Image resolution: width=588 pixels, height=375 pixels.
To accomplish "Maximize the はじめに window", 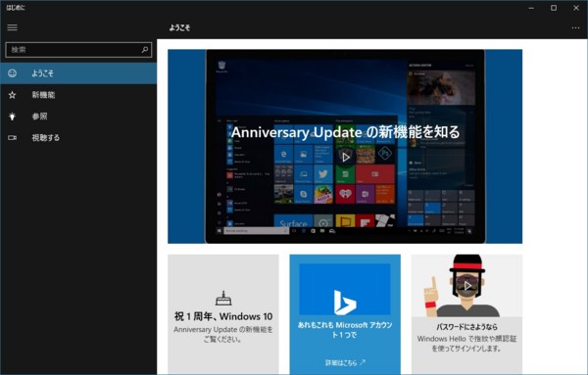I will (554, 8).
